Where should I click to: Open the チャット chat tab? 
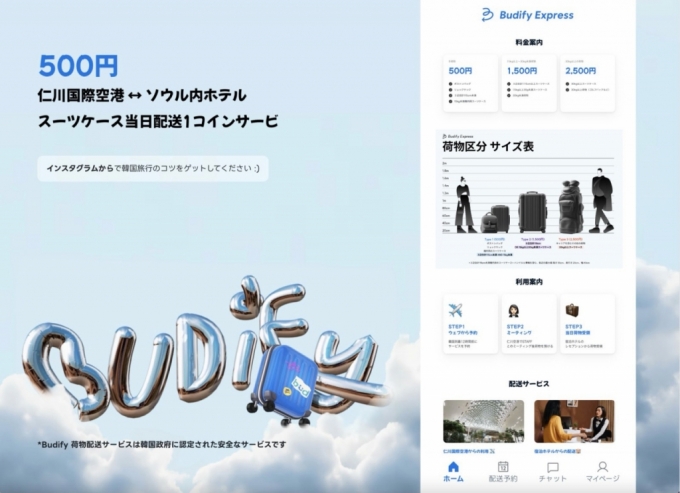click(x=552, y=472)
